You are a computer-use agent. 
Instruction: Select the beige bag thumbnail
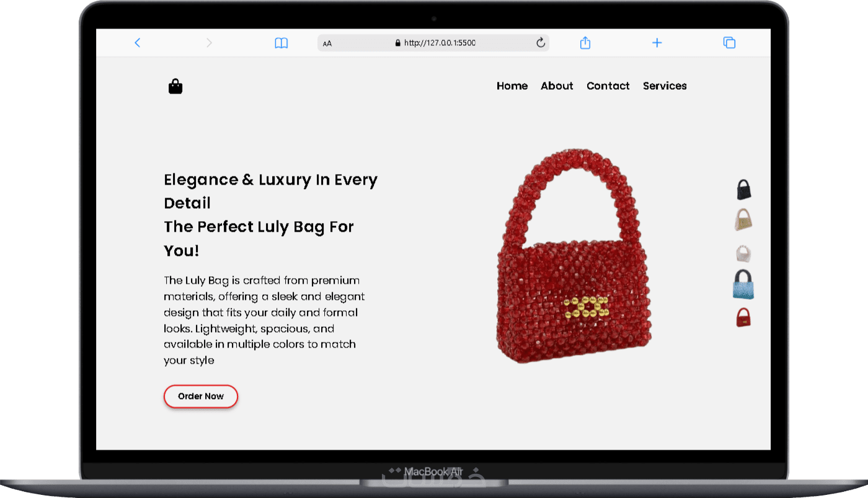click(744, 219)
